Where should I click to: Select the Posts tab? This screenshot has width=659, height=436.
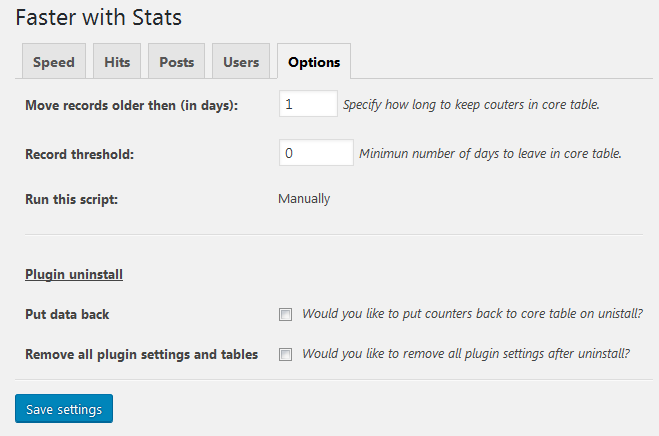pos(177,61)
